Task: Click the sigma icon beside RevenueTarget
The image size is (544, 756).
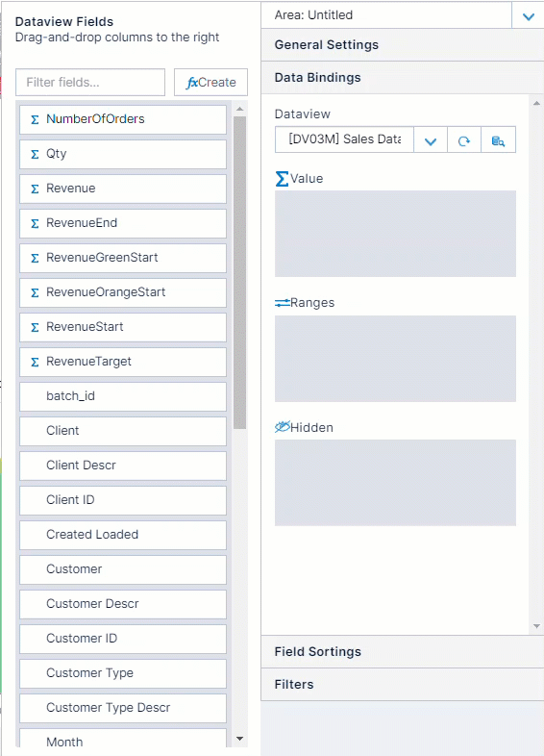Action: (x=35, y=362)
